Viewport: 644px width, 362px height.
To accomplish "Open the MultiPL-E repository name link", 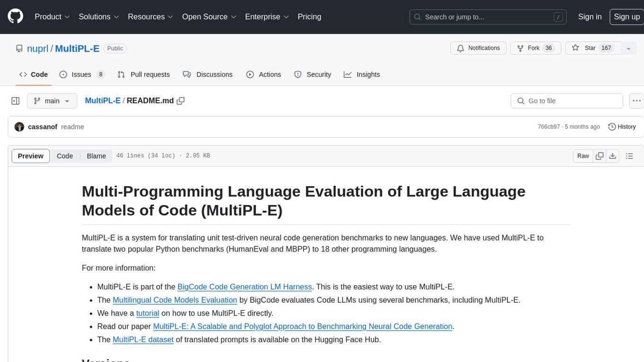I will [x=77, y=48].
